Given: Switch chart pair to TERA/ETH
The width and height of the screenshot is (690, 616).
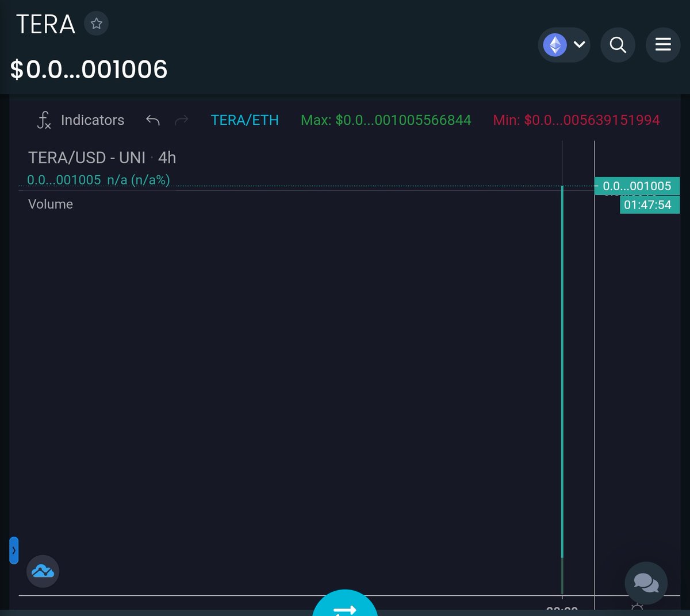Looking at the screenshot, I should coord(244,120).
